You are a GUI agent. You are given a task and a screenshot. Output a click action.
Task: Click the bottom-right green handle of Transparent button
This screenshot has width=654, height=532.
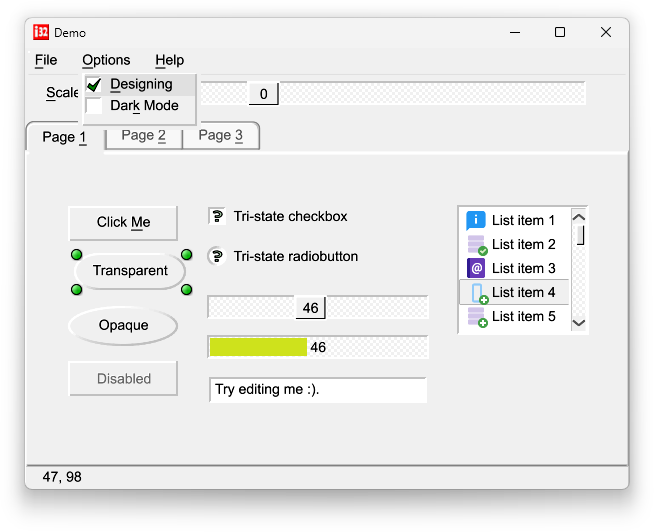[186, 289]
